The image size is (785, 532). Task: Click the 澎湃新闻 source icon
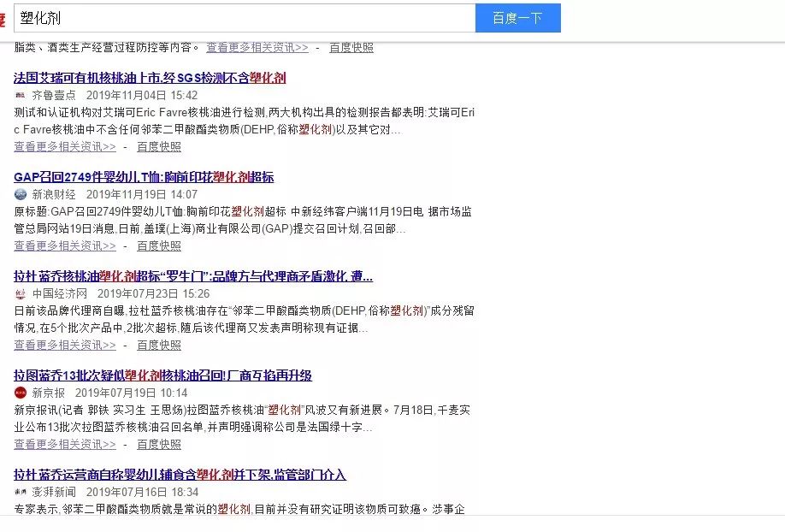click(x=21, y=493)
